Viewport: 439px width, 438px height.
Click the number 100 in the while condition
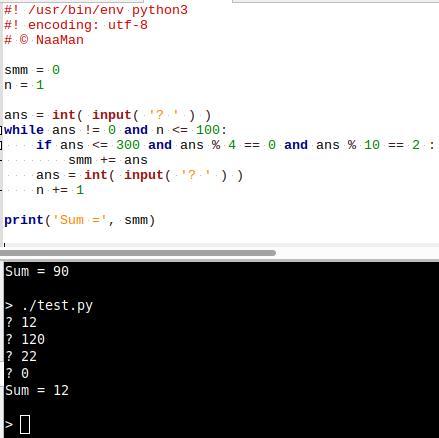208,130
